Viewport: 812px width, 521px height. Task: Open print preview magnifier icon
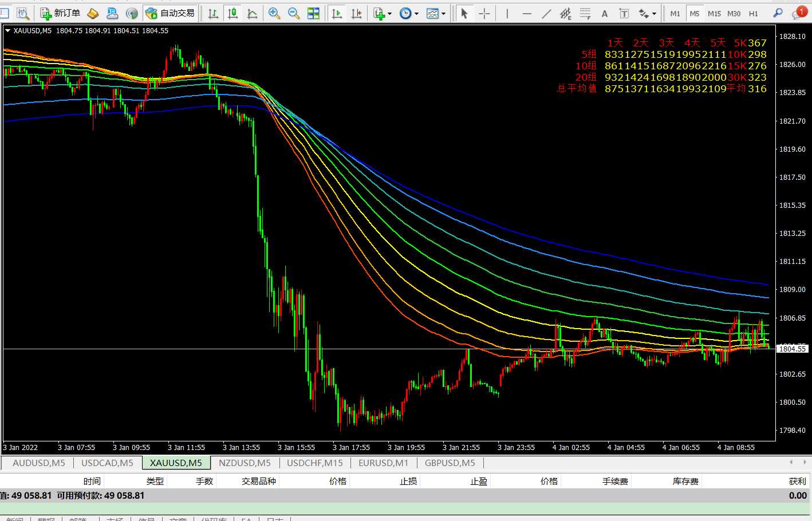[x=22, y=13]
